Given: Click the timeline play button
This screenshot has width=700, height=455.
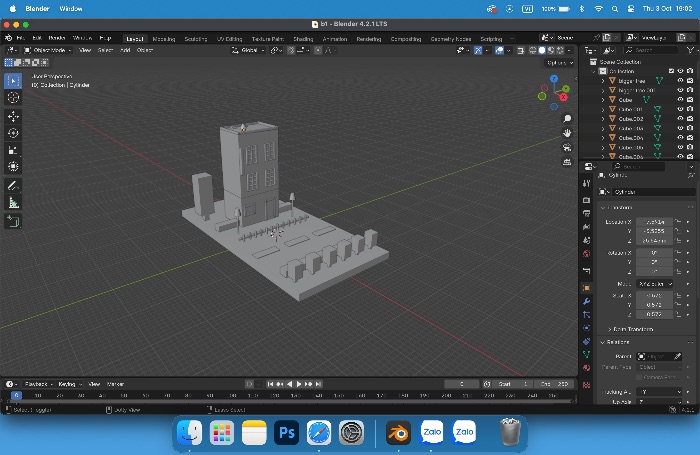Looking at the screenshot, I should pos(299,384).
